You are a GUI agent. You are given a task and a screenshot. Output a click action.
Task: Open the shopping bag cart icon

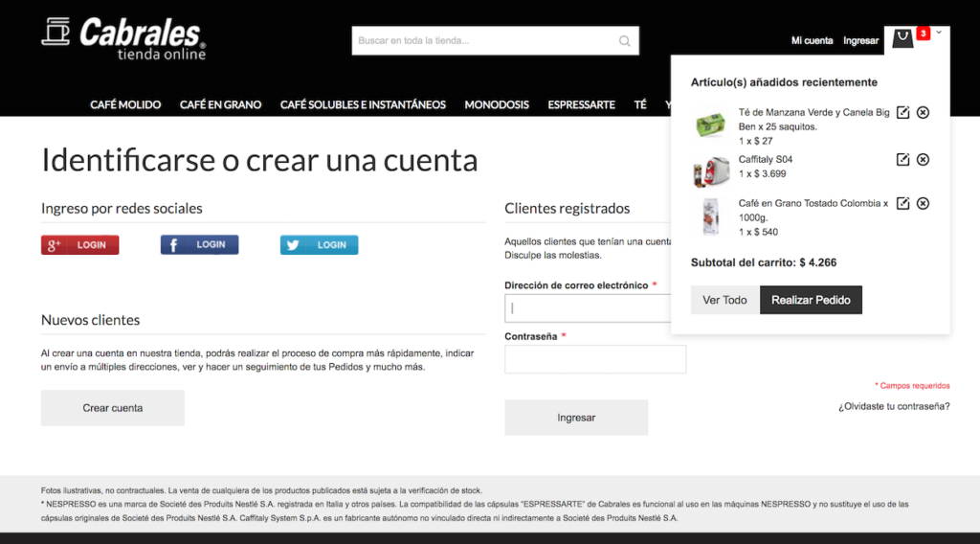(x=902, y=38)
